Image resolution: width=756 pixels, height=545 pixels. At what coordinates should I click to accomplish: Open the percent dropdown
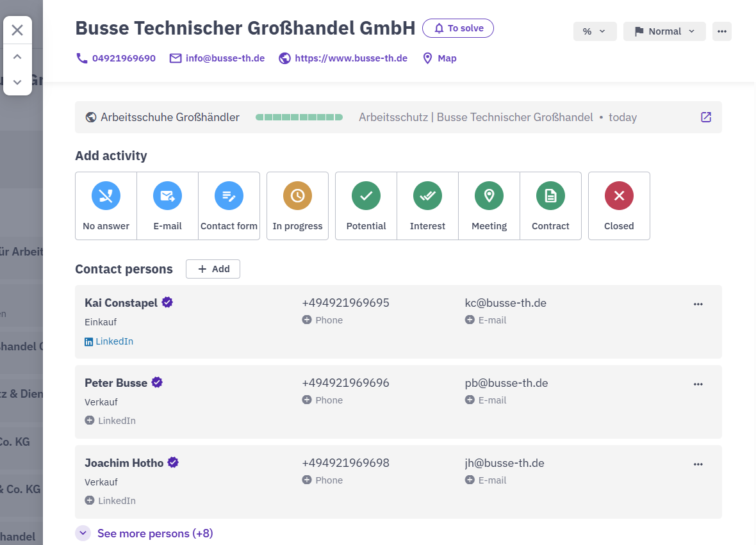[x=595, y=31]
